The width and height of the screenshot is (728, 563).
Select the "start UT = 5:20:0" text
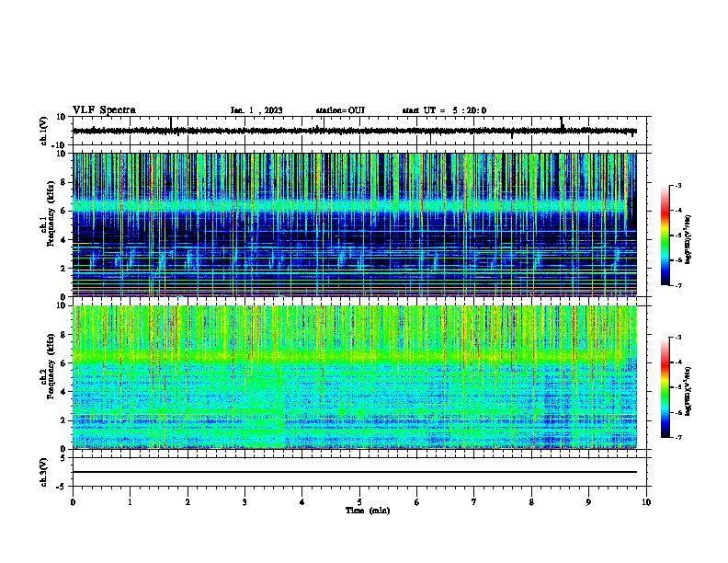pyautogui.click(x=444, y=110)
